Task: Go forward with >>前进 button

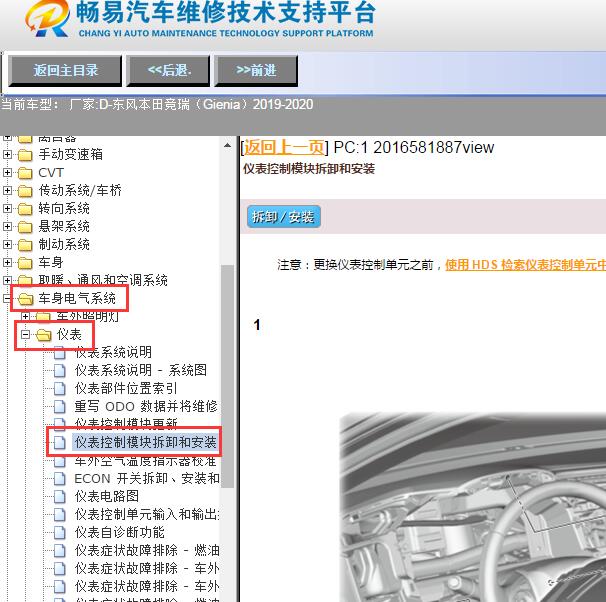Action: 256,70
